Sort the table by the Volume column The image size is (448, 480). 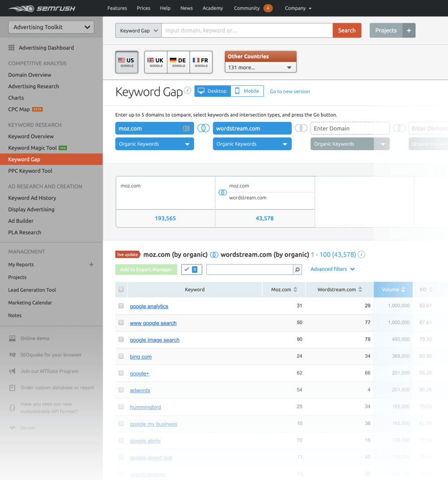(393, 289)
